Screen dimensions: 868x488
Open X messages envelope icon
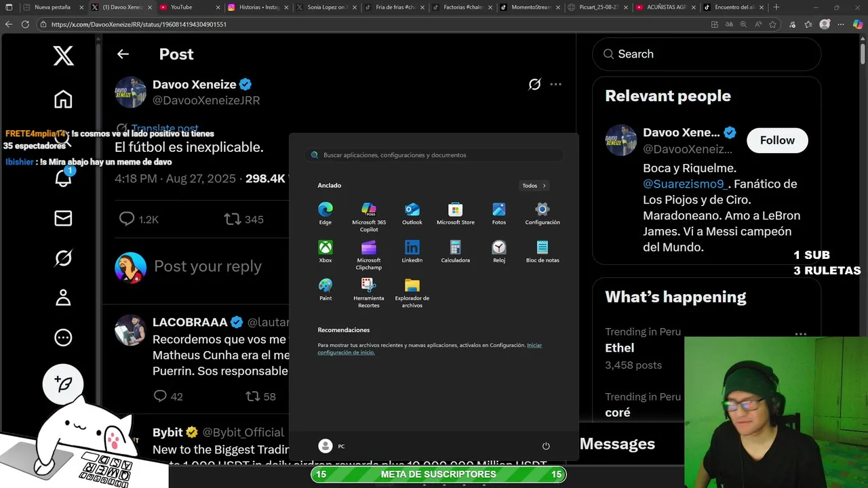click(63, 218)
